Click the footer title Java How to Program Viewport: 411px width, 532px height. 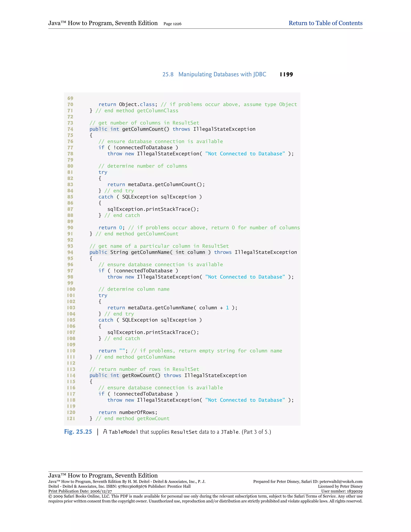pos(103,475)
